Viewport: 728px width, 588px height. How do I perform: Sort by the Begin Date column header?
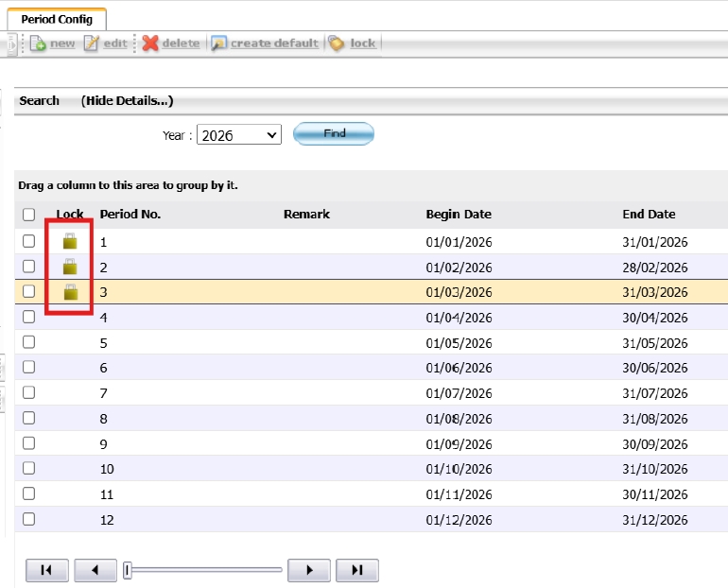tap(459, 215)
